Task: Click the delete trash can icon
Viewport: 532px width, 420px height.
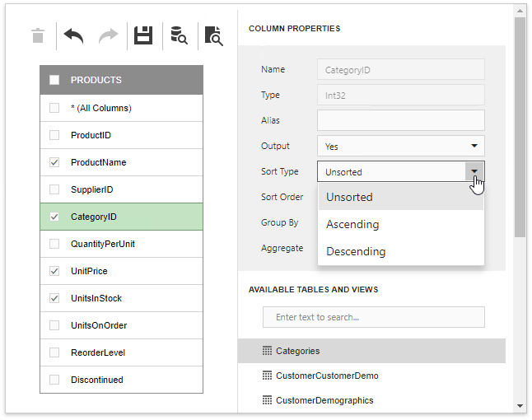Action: click(x=38, y=35)
